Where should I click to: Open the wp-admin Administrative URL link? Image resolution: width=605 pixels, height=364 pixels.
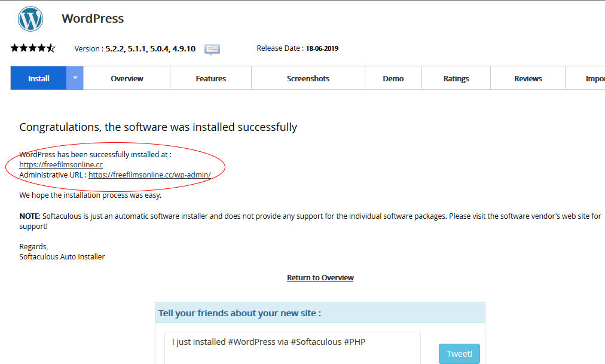(x=149, y=175)
